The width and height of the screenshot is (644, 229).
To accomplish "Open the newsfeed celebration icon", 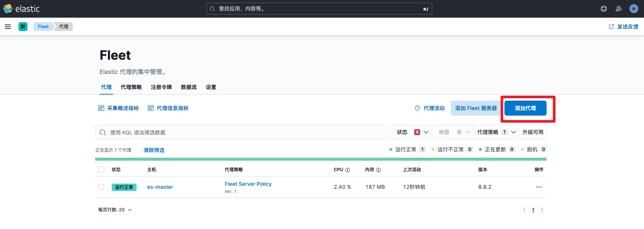I will [x=619, y=9].
